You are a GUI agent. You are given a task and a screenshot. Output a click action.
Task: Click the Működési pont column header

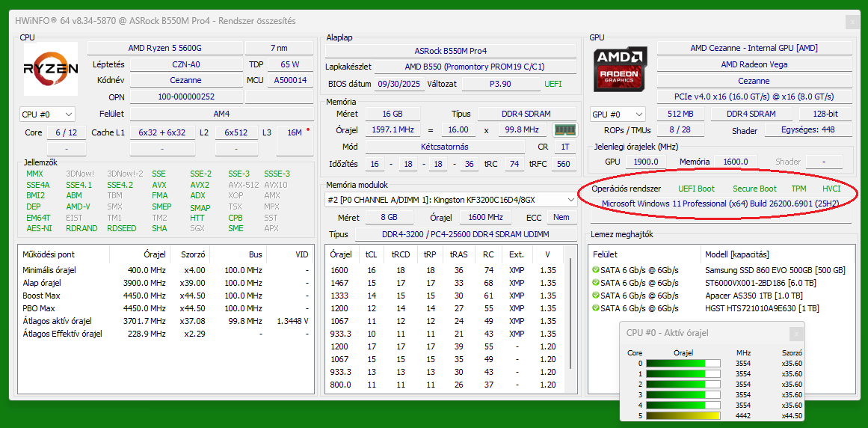(x=64, y=254)
